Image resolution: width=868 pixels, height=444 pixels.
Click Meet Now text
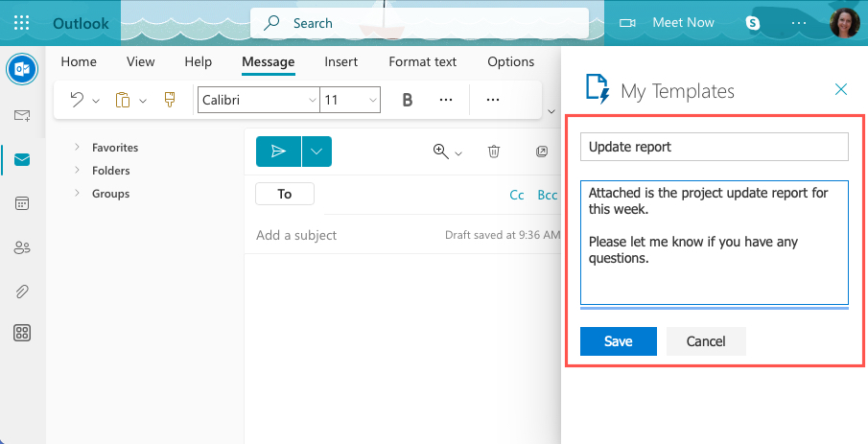click(683, 23)
